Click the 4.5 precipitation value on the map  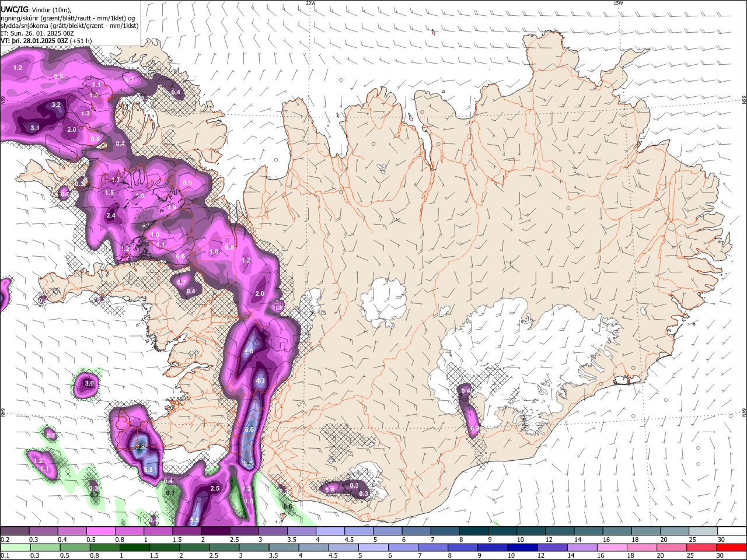tap(249, 351)
